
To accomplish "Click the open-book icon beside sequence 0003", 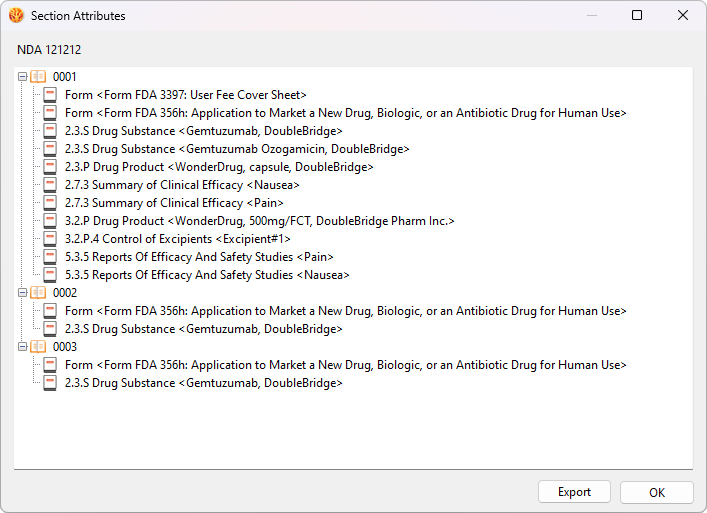I will coord(38,347).
